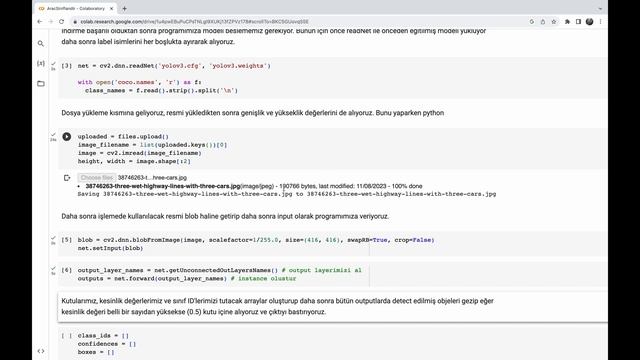Click the colab.research.google.com address bar
Image resolution: width=640 pixels, height=360 pixels.
coord(298,22)
